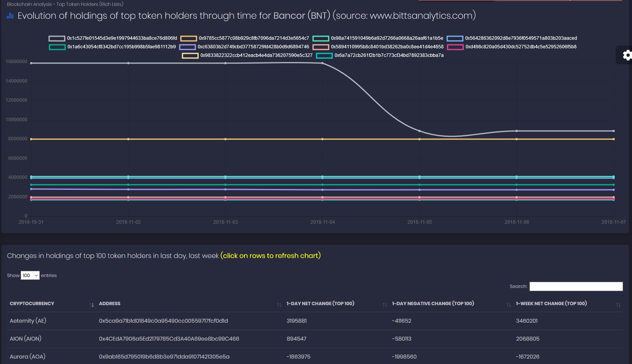This screenshot has width=632, height=364.
Task: Toggle the 0x98a741591049b6a92d legend series
Action: (x=378, y=38)
